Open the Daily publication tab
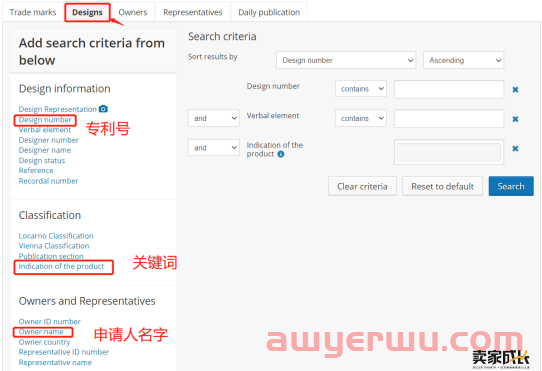This screenshot has height=371, width=542. pyautogui.click(x=269, y=12)
